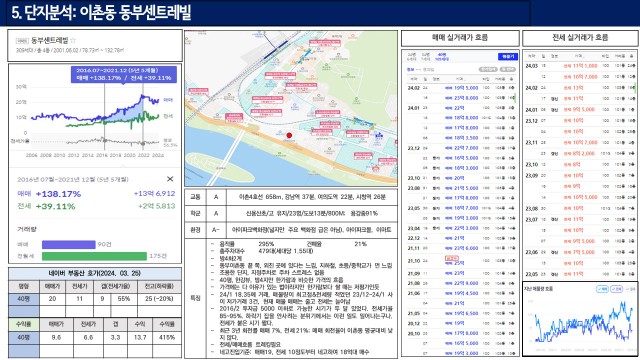
Task: Click the first gray pill filter in 매매 list
Action: click(x=488, y=69)
